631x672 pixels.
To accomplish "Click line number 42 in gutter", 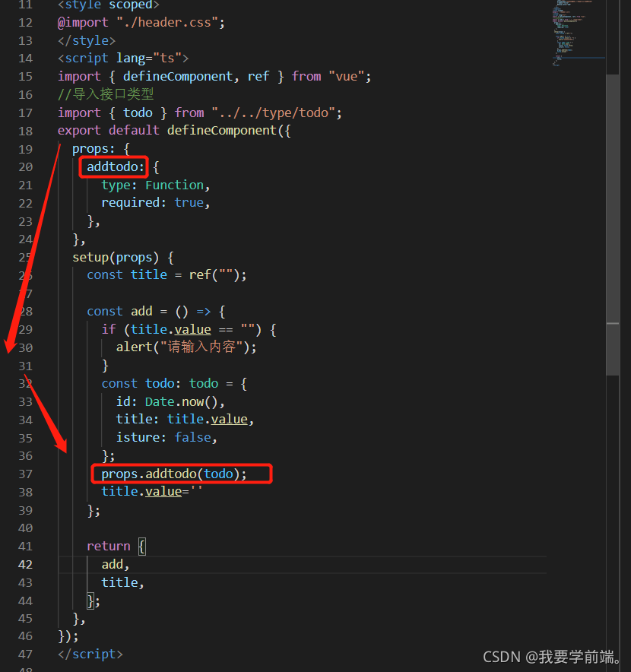I will click(x=25, y=564).
